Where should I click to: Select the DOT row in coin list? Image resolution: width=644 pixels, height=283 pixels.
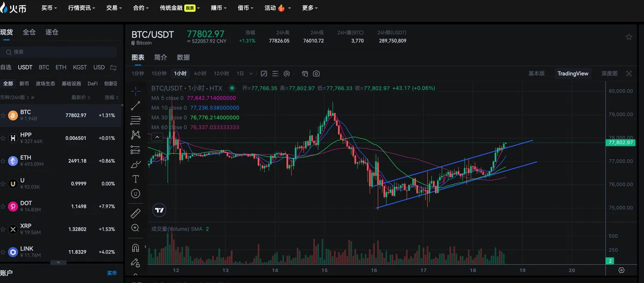tap(61, 207)
